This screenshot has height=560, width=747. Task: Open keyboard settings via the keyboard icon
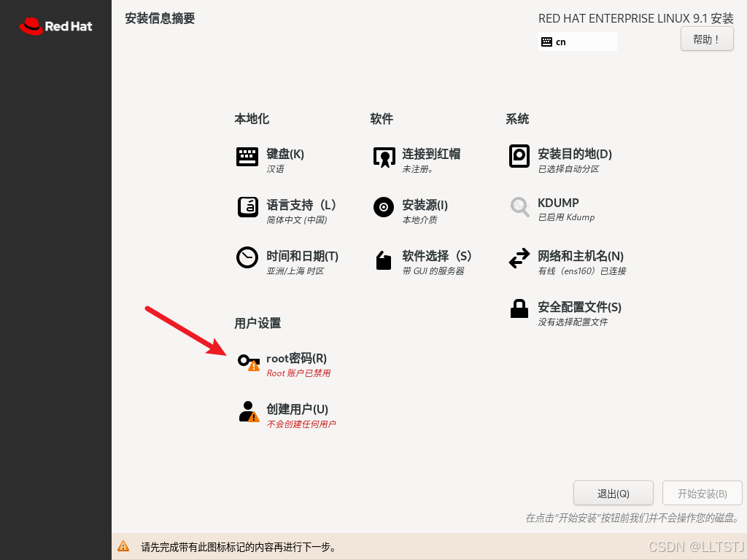247,157
